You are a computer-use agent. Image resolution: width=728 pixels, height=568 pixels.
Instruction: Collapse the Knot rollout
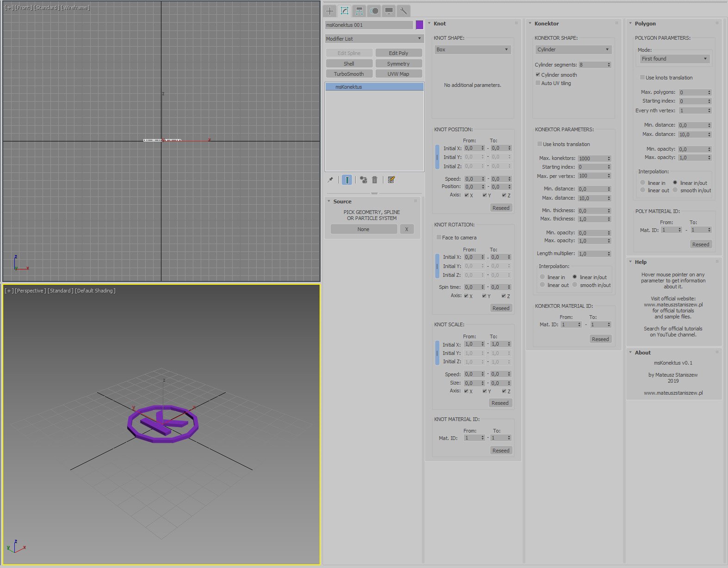click(x=429, y=24)
